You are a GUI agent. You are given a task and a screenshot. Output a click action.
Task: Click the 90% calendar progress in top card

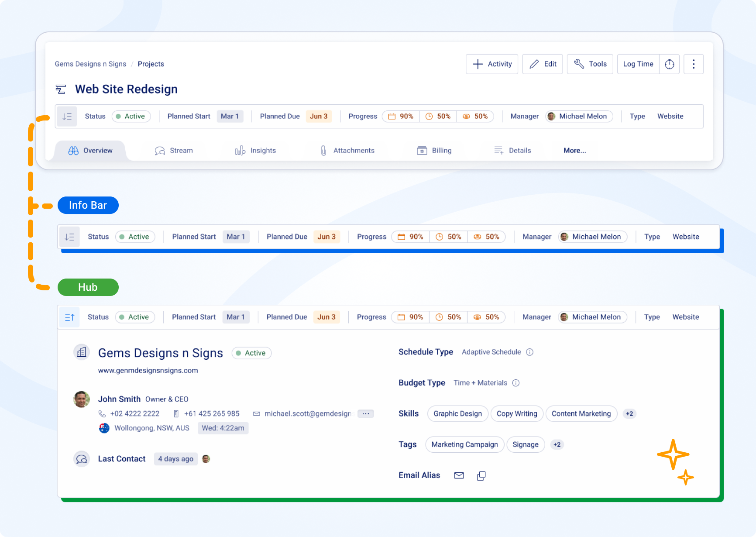pos(401,117)
